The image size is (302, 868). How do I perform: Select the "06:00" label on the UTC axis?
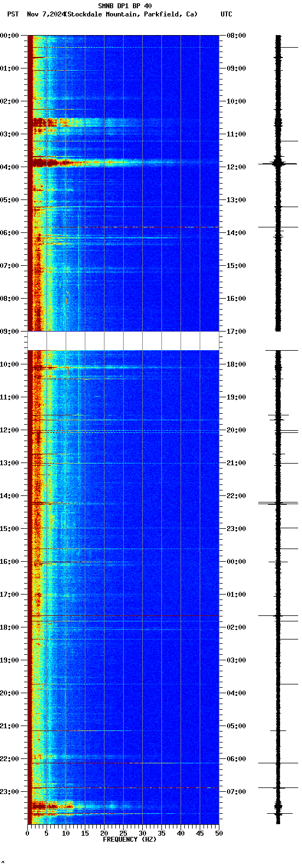click(236, 759)
